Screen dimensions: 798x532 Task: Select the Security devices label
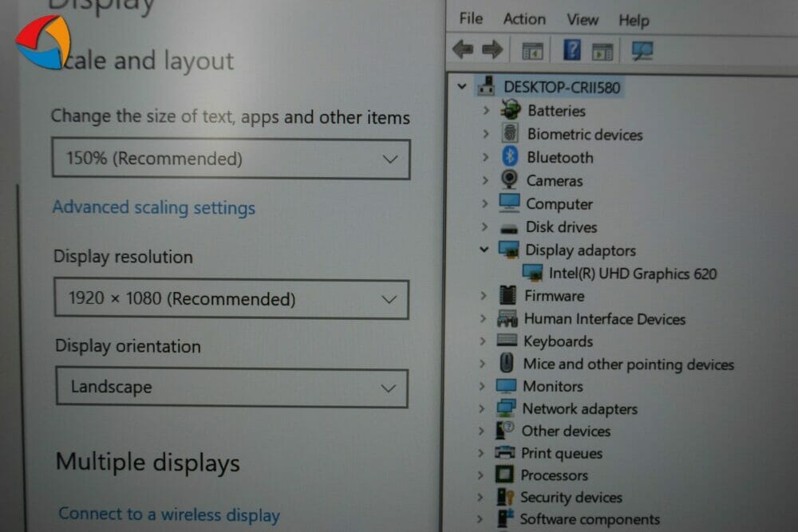[571, 497]
